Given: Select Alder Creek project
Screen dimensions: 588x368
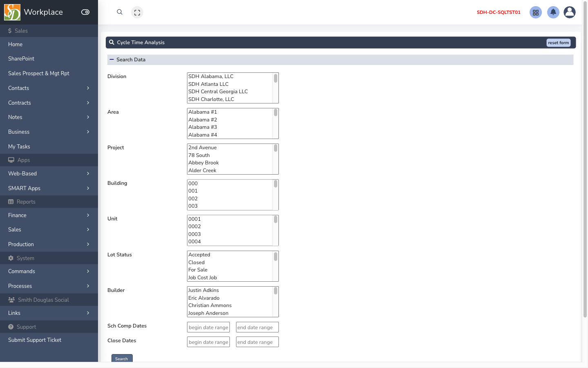Looking at the screenshot, I should point(230,171).
